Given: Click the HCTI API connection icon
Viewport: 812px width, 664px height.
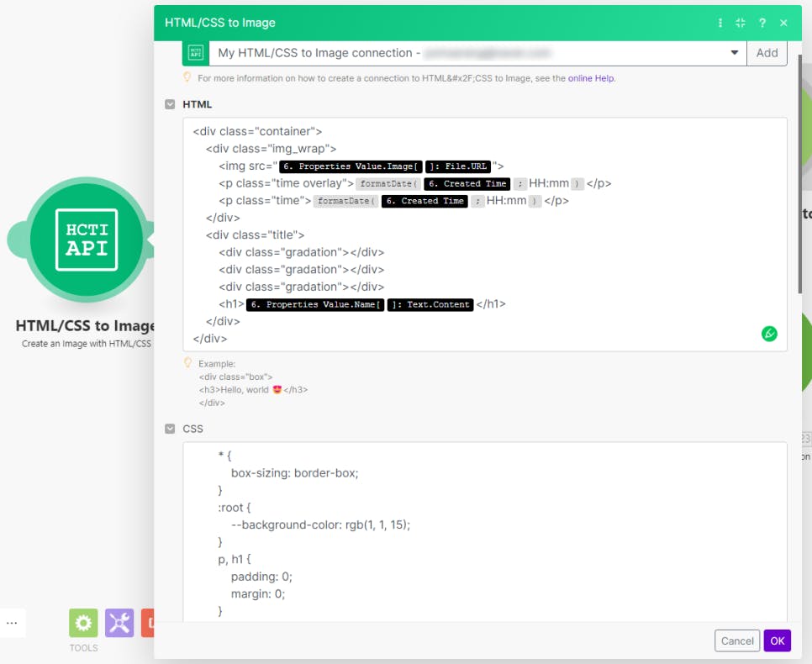Looking at the screenshot, I should click(x=196, y=53).
